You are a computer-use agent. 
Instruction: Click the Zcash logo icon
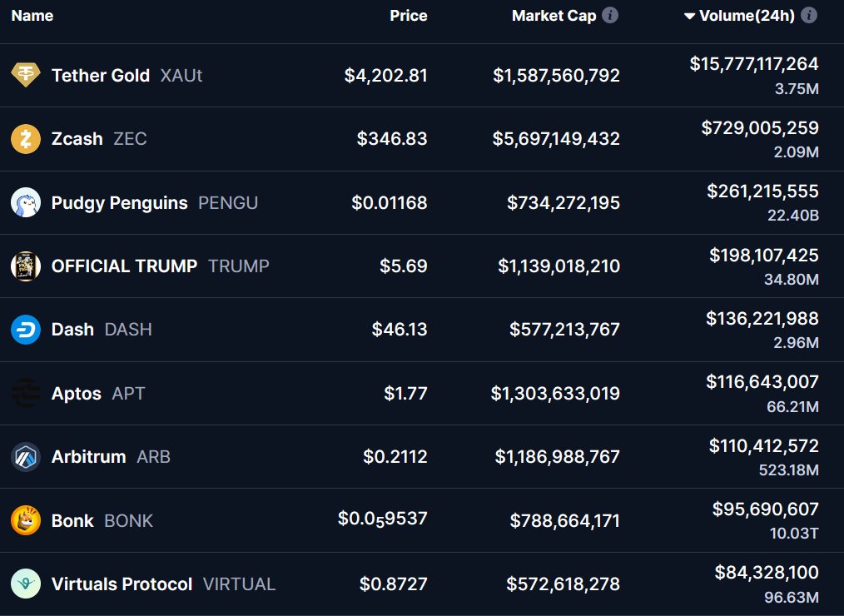tap(25, 138)
